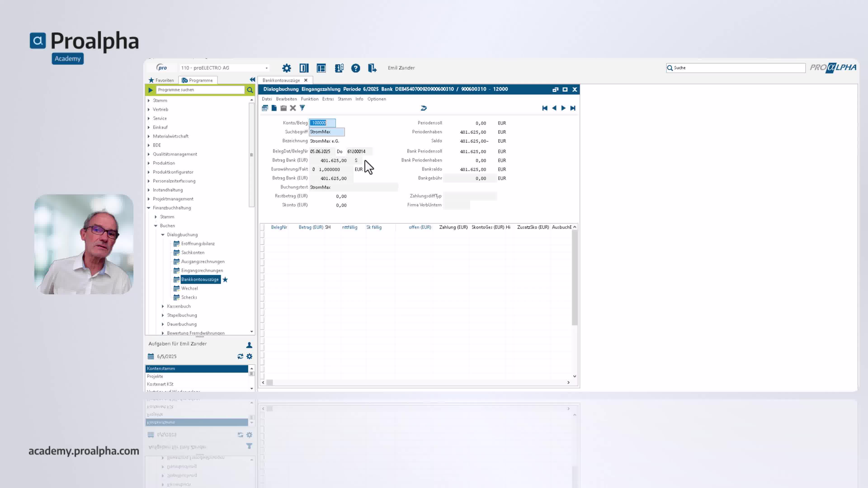Jump to first record with navigation arrow
868x488 pixels.
click(545, 108)
